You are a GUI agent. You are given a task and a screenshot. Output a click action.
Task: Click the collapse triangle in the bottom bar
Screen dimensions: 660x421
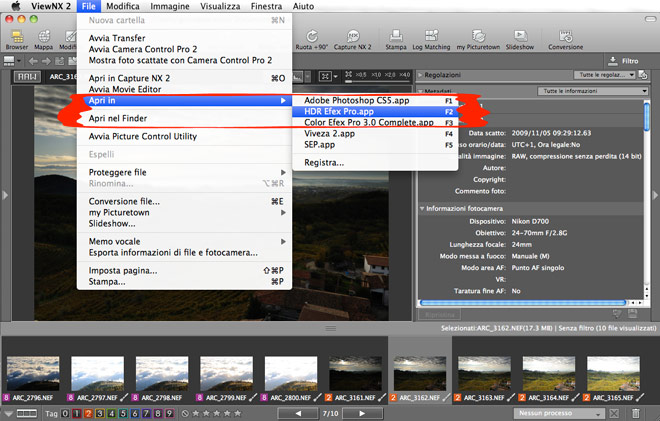pyautogui.click(x=8, y=413)
